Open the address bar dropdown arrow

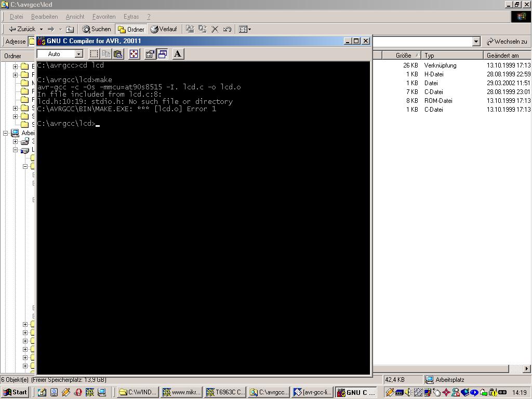476,42
